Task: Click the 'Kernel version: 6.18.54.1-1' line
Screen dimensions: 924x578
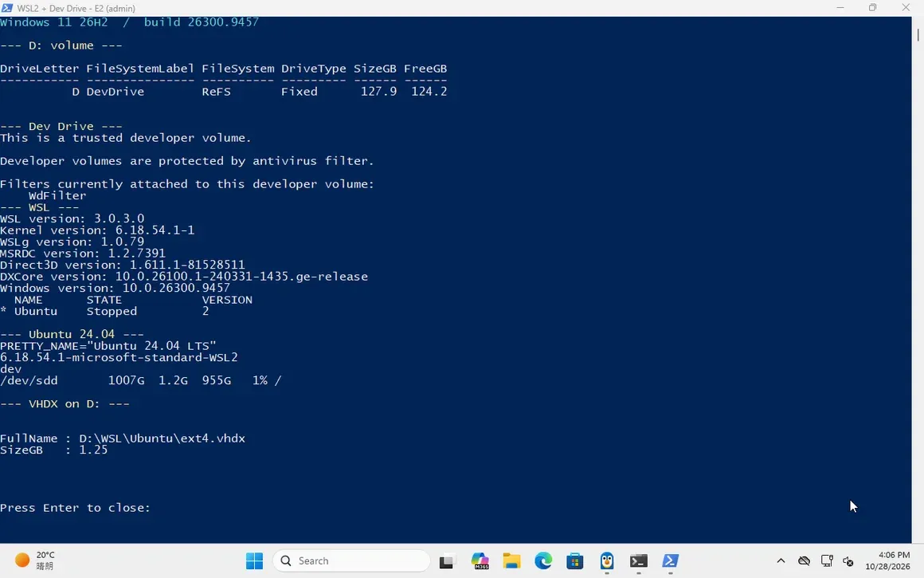Action: coord(97,230)
